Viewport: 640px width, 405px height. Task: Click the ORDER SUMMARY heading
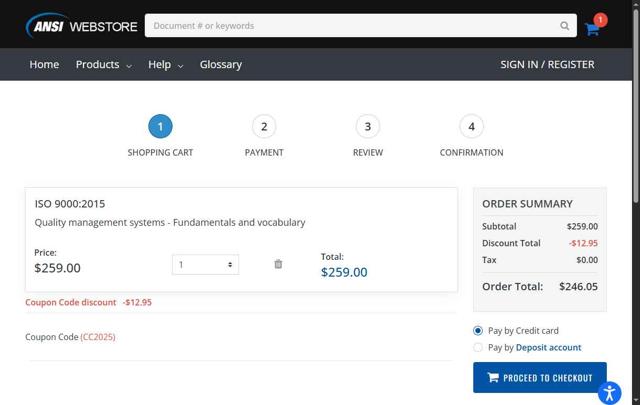pos(527,204)
